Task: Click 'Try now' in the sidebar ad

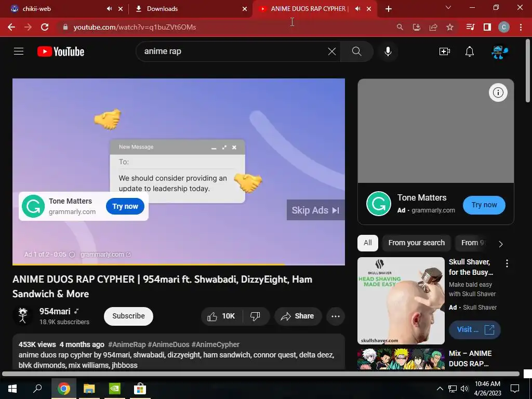Action: [484, 205]
